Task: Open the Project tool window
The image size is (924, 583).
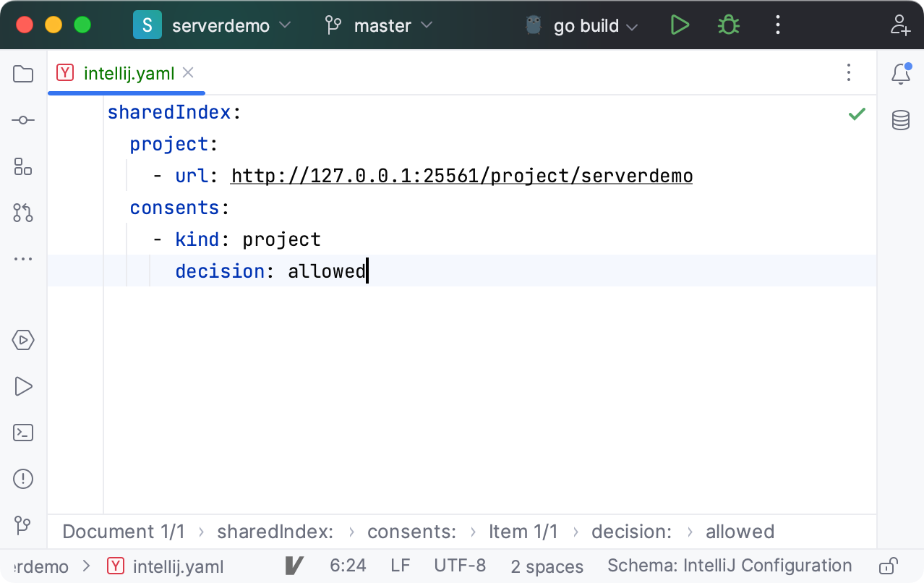Action: click(x=22, y=73)
